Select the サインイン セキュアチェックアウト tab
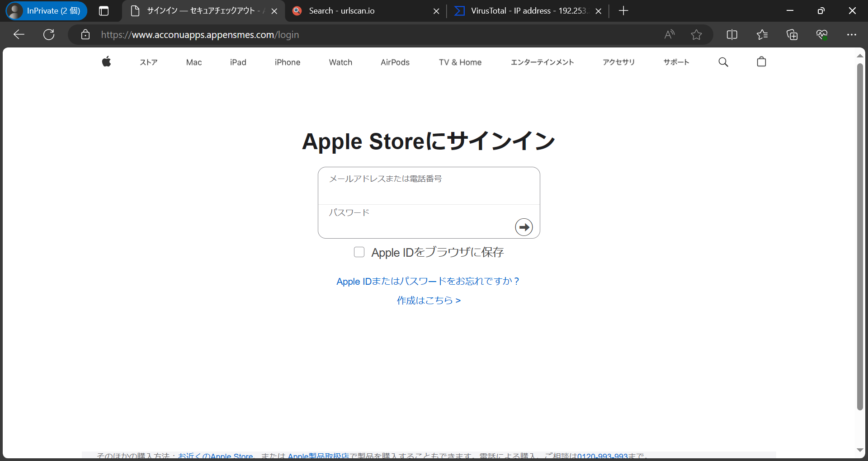The image size is (868, 461). pyautogui.click(x=203, y=11)
